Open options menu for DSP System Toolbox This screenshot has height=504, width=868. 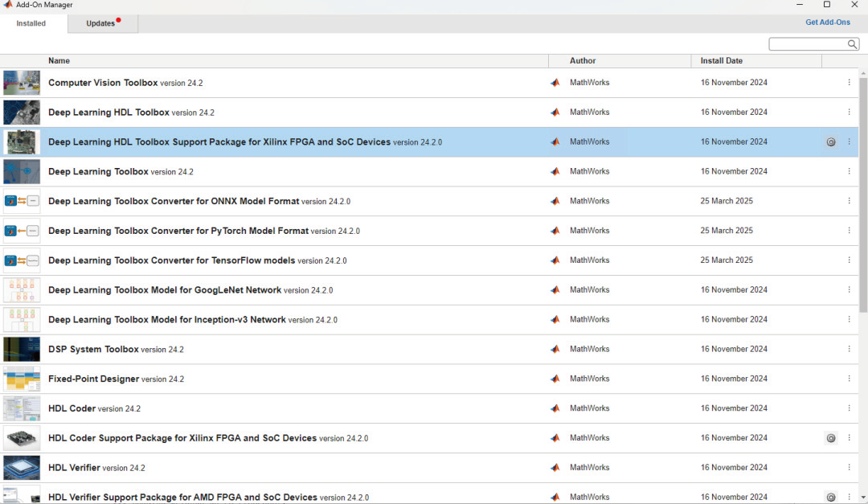[849, 349]
